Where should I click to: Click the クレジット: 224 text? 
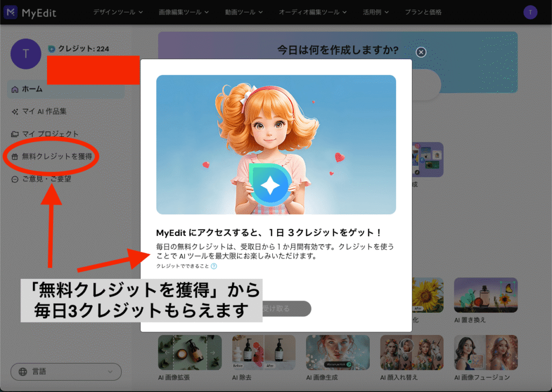84,48
